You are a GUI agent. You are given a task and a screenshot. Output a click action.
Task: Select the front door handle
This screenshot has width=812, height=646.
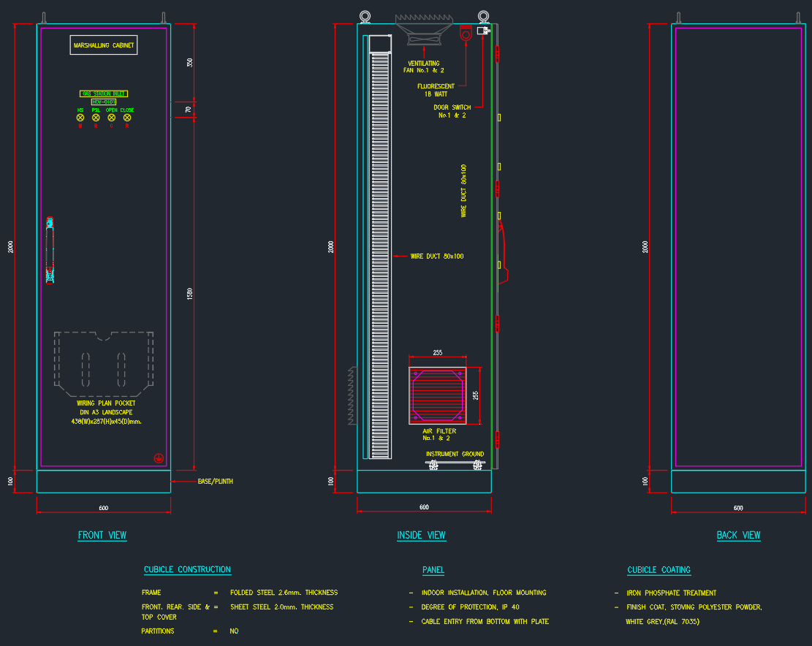point(50,249)
